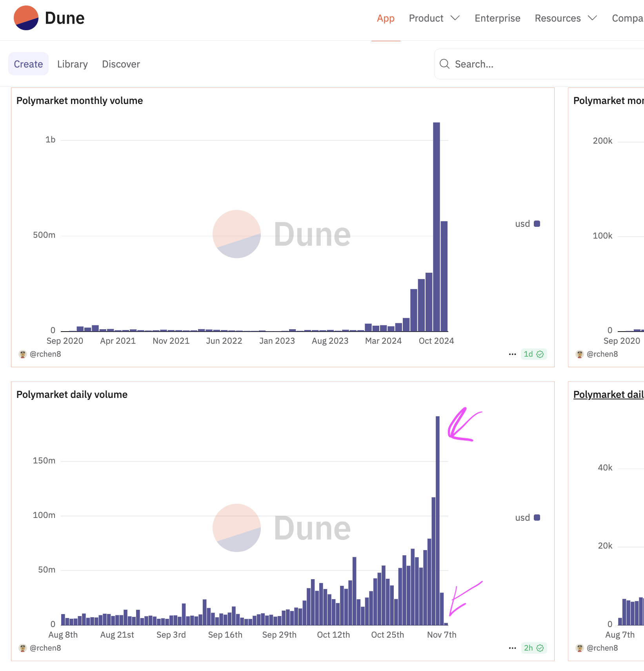Open Polymarket daily volume chart title

coord(72,395)
